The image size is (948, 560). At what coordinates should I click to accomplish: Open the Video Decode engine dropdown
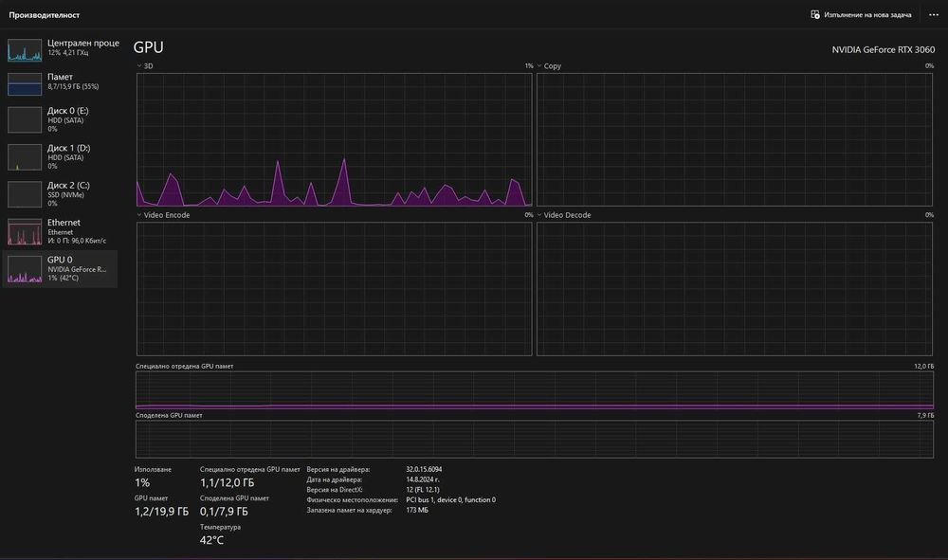click(x=539, y=215)
